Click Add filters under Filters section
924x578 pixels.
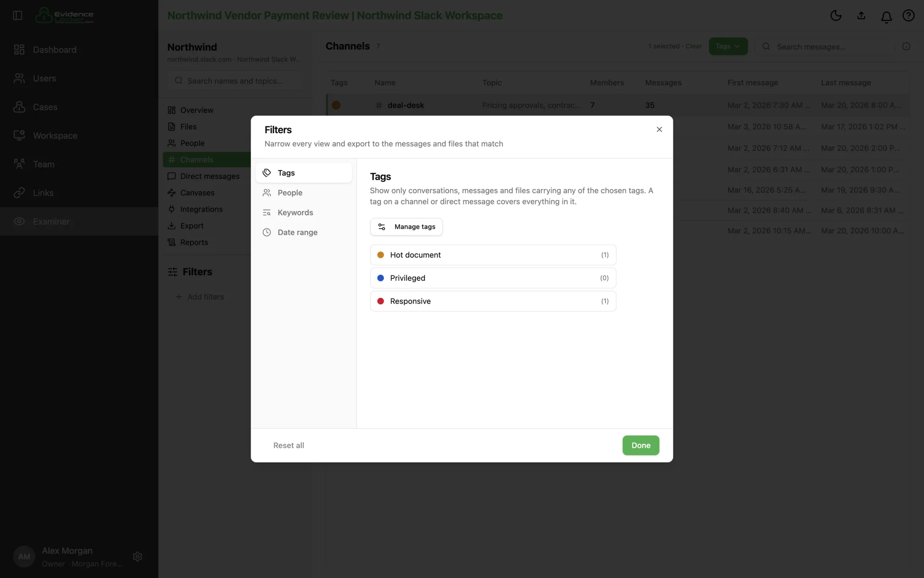tap(200, 297)
